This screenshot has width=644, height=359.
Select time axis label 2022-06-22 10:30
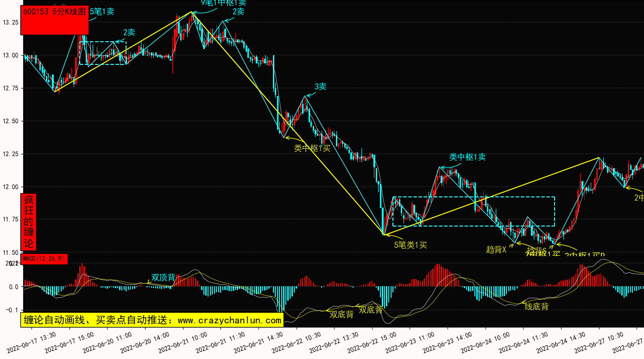(x=297, y=342)
